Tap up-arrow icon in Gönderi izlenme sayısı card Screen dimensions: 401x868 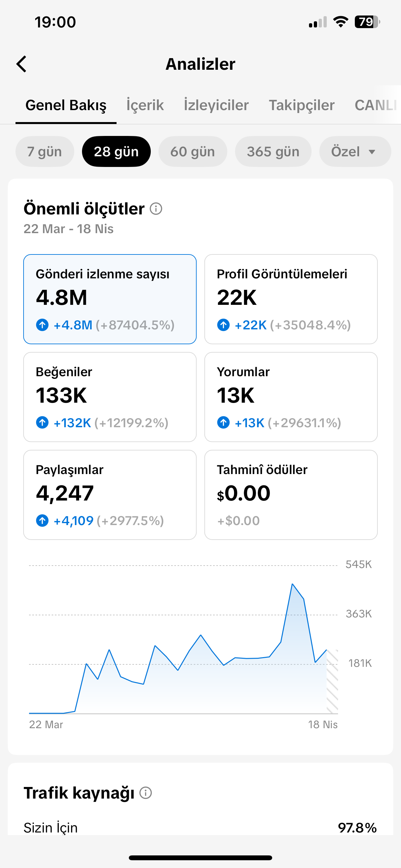tap(42, 325)
